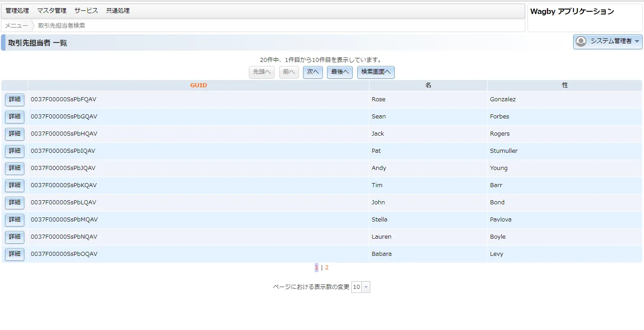This screenshot has width=644, height=330.
Task: Go to page 2 pagination link
Action: point(327,268)
